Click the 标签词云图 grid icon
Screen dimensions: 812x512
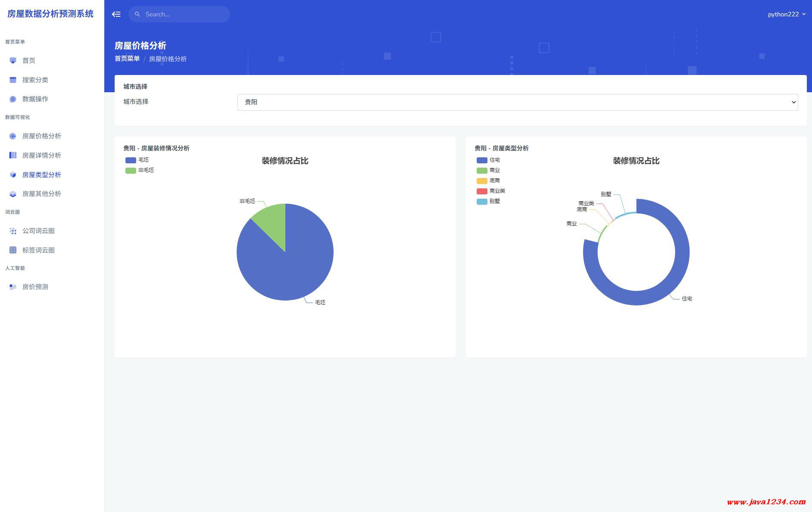click(13, 250)
